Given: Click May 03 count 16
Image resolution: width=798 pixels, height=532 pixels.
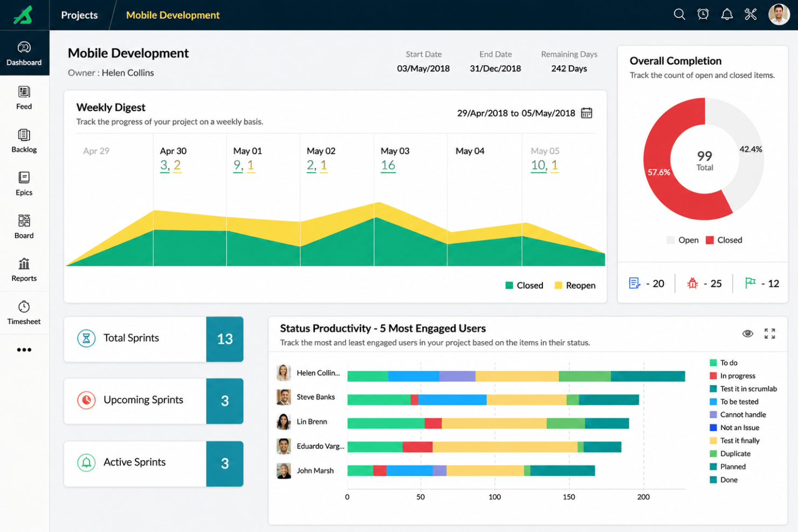Looking at the screenshot, I should tap(388, 165).
